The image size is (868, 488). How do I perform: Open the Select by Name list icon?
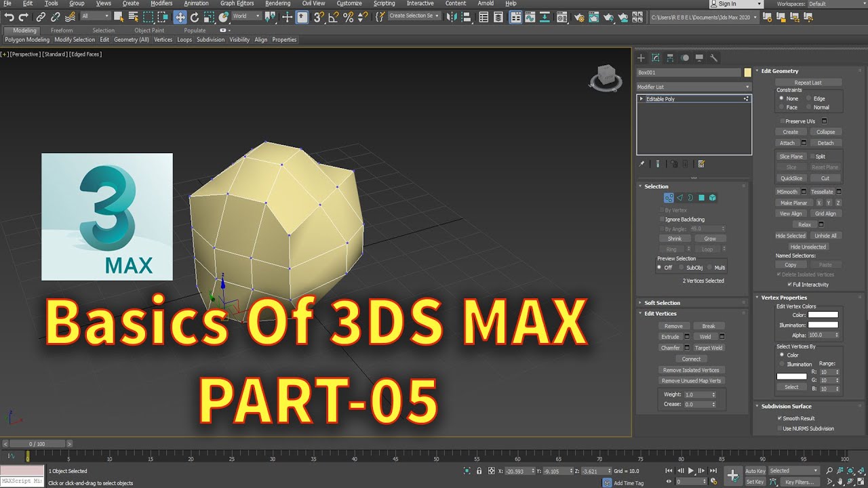[133, 17]
